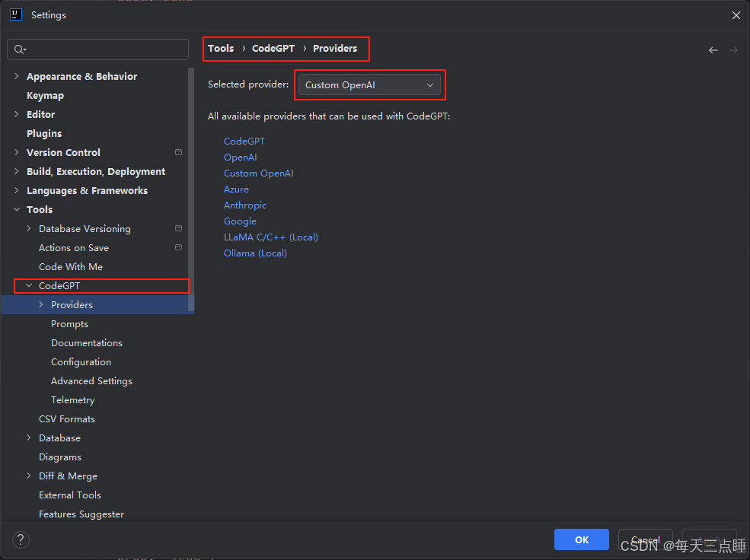Screen dimensions: 750x560
Task: Click the search magnifier icon in settings
Action: (x=20, y=49)
